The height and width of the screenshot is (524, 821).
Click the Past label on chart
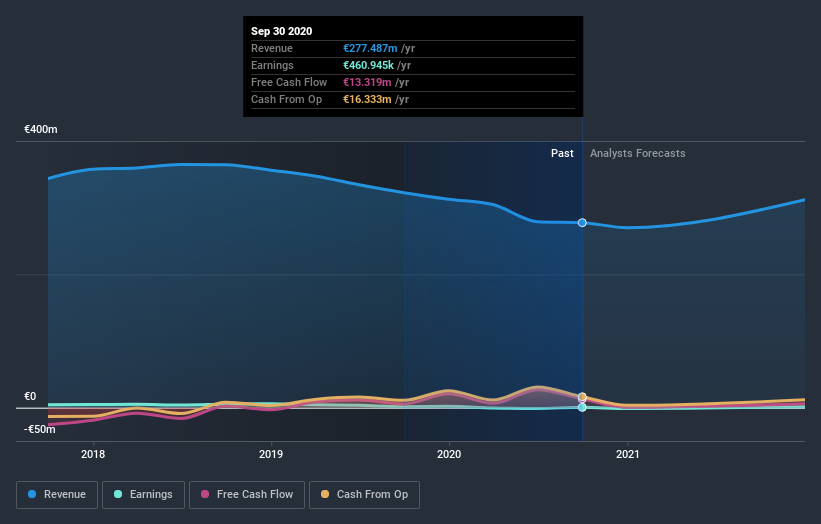click(x=562, y=153)
